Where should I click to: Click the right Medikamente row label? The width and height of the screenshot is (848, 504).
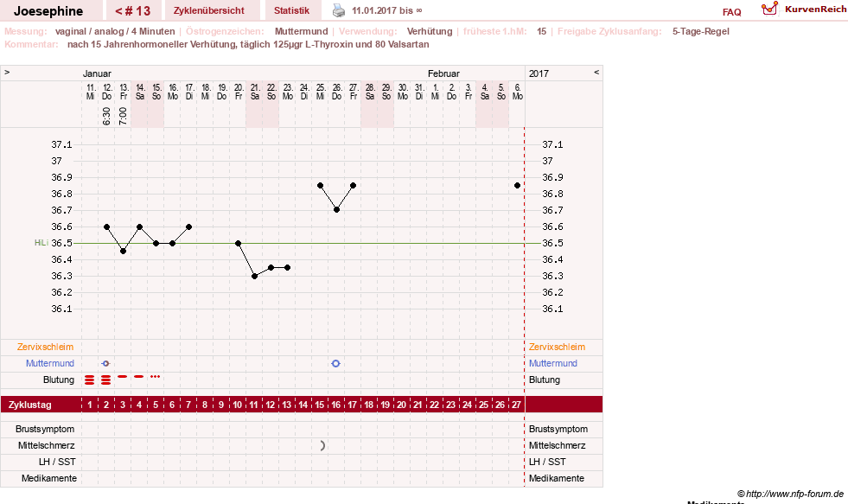click(557, 478)
